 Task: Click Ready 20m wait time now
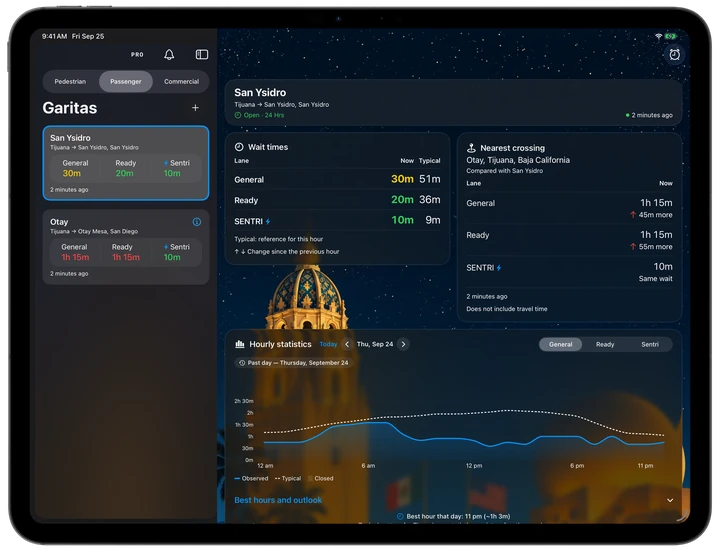(x=402, y=200)
